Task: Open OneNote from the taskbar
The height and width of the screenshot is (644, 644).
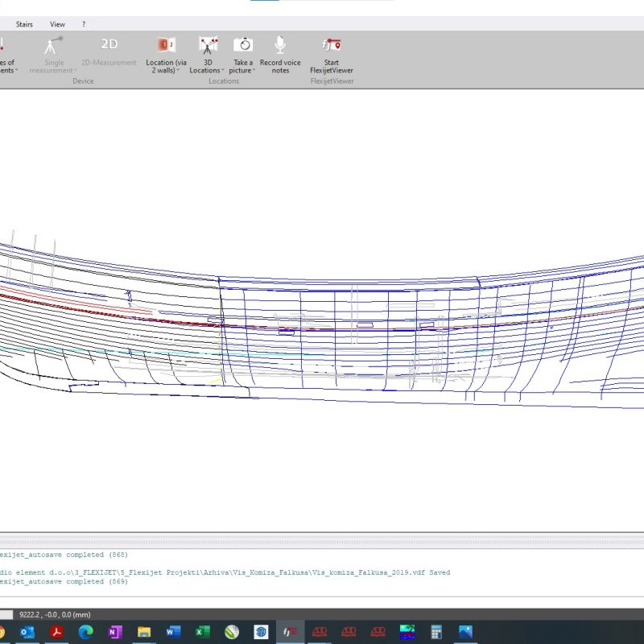Action: pyautogui.click(x=114, y=632)
